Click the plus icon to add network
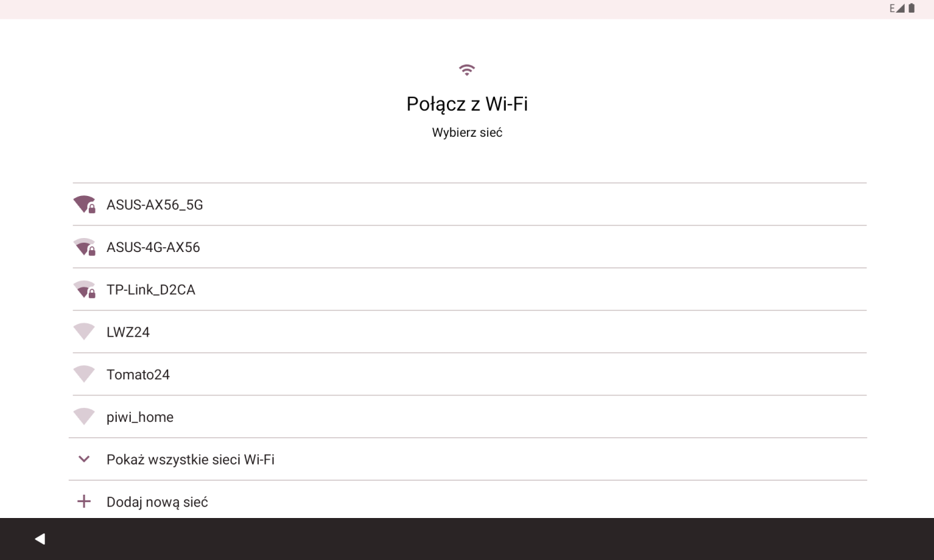Viewport: 934px width, 560px height. click(x=84, y=501)
